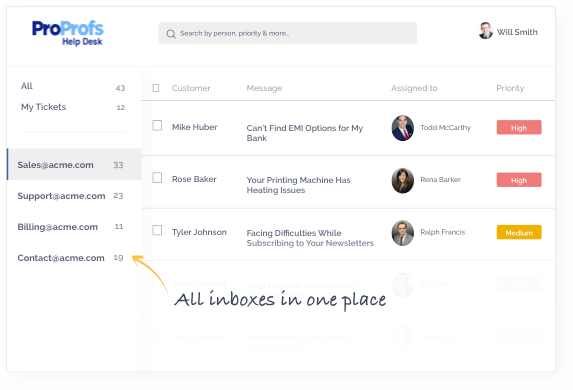Image resolution: width=573 pixels, height=390 pixels.
Task: Click High priority badge for Rose Baker
Action: [x=519, y=180]
